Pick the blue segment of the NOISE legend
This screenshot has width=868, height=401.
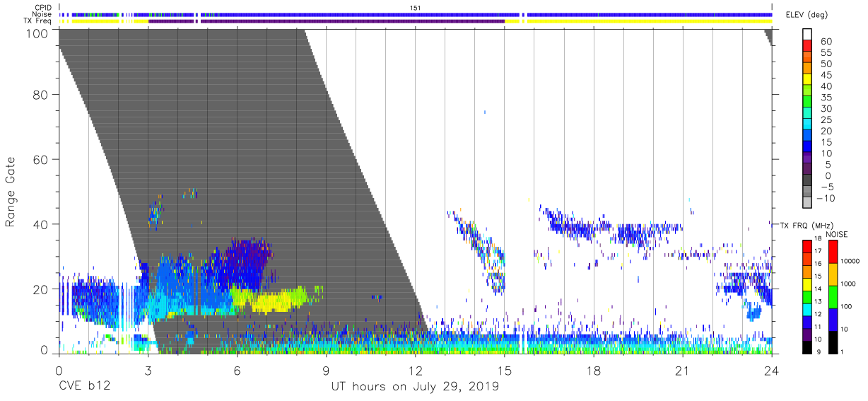[833, 319]
